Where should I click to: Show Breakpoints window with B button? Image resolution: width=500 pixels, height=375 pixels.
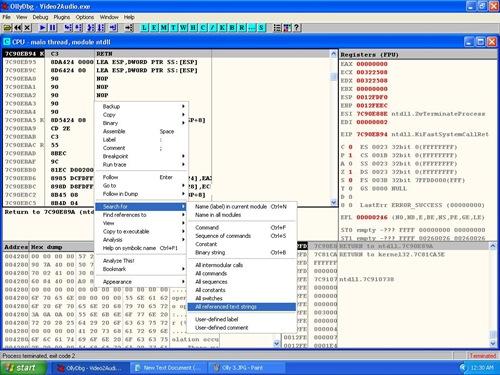click(x=232, y=28)
